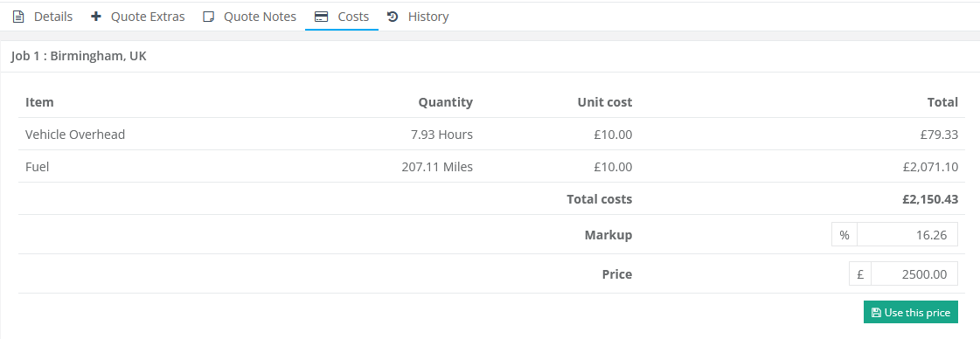The height and width of the screenshot is (339, 980).
Task: Click the pound symbol beside Price field
Action: click(860, 274)
